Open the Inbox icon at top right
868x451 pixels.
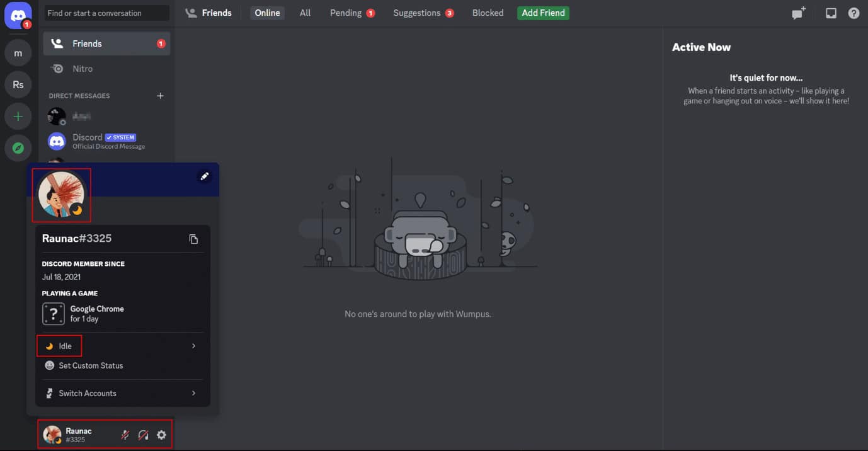pyautogui.click(x=830, y=13)
